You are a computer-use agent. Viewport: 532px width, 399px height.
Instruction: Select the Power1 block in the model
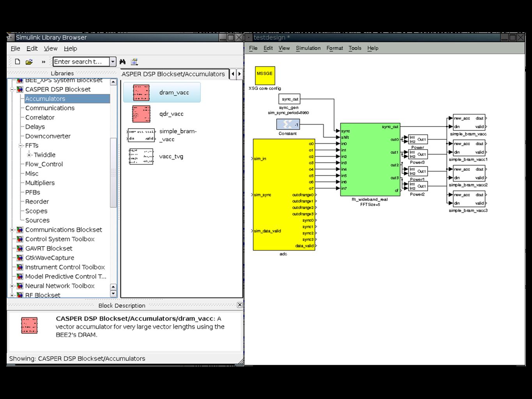pos(418,171)
